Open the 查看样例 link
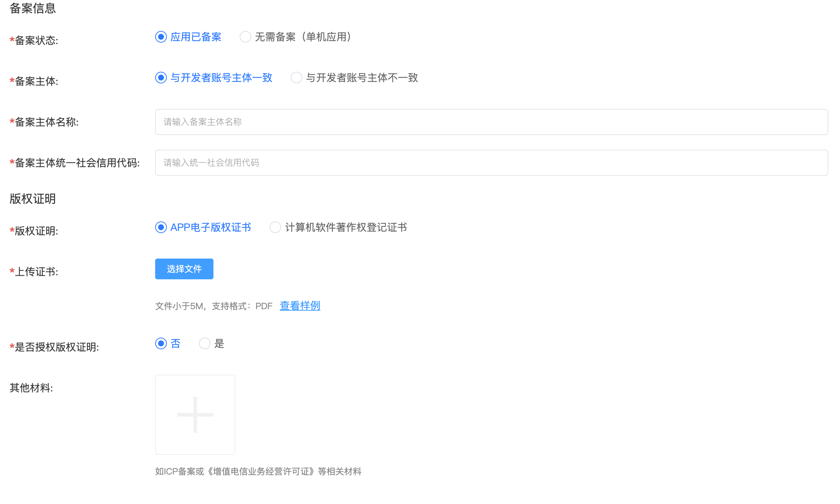 (x=300, y=306)
